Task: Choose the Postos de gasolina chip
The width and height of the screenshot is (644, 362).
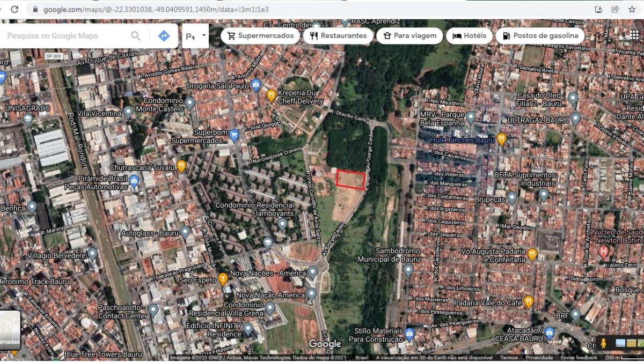Action: click(540, 35)
